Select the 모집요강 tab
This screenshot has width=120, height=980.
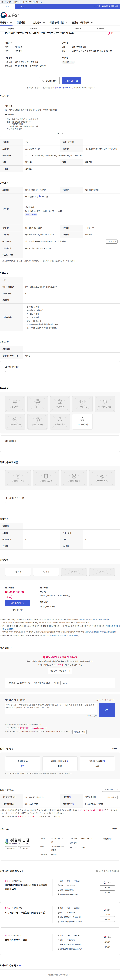(x=11, y=29)
